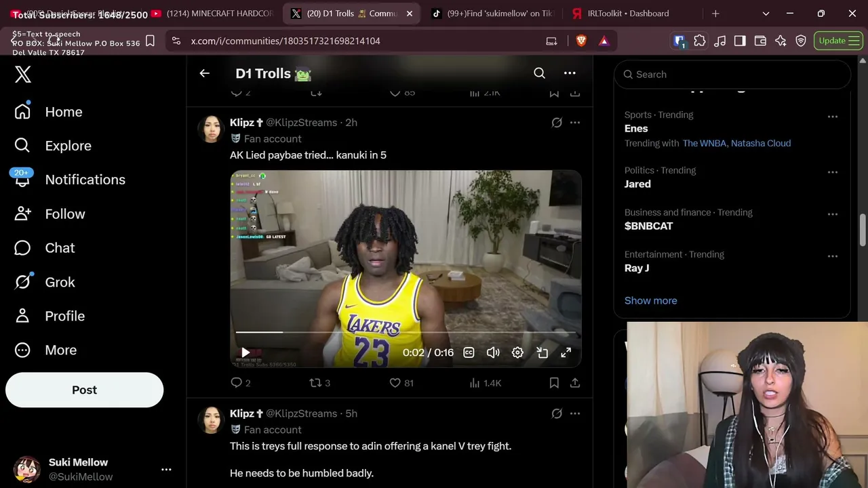This screenshot has height=488, width=868.
Task: Bookmark this page in the browser
Action: (x=151, y=41)
